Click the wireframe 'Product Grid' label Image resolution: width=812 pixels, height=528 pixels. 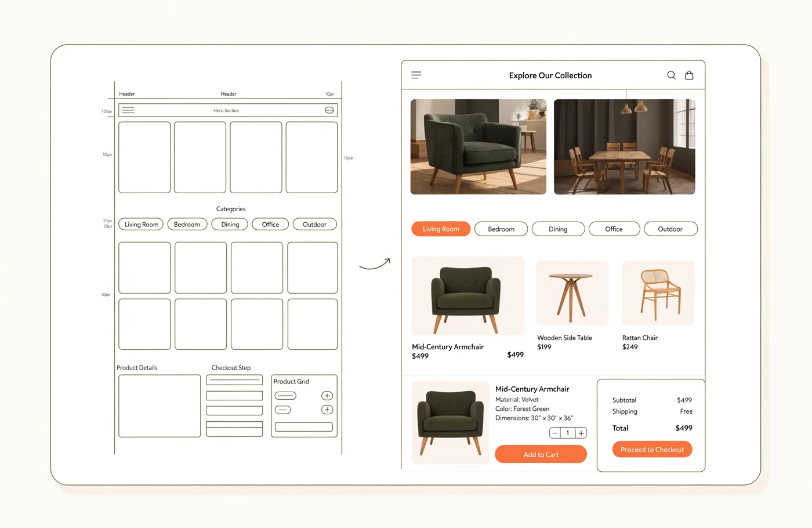click(x=291, y=381)
